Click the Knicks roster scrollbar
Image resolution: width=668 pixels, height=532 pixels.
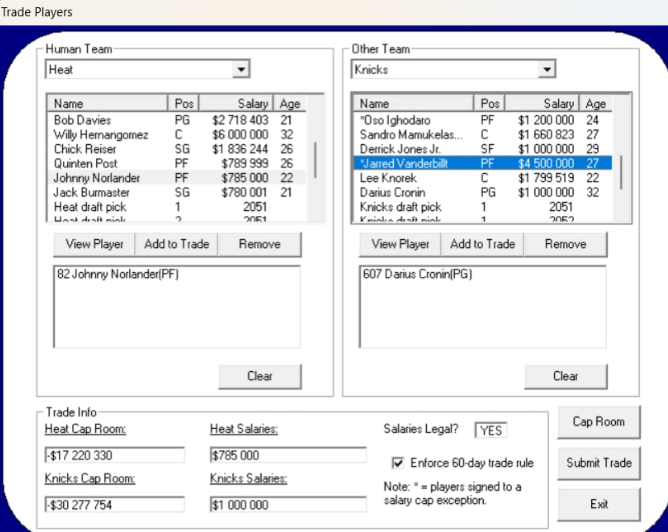click(x=621, y=173)
